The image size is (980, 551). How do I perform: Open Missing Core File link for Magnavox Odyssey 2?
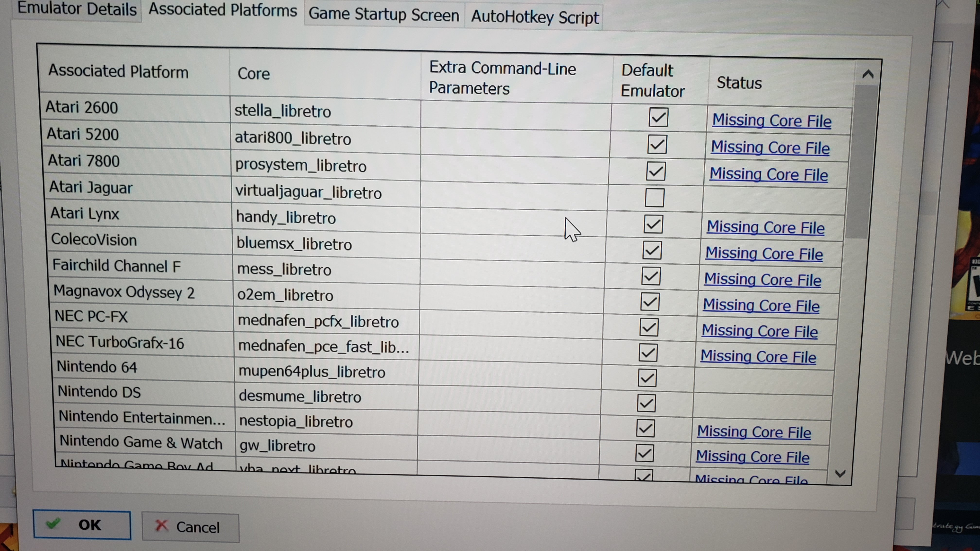pos(761,305)
